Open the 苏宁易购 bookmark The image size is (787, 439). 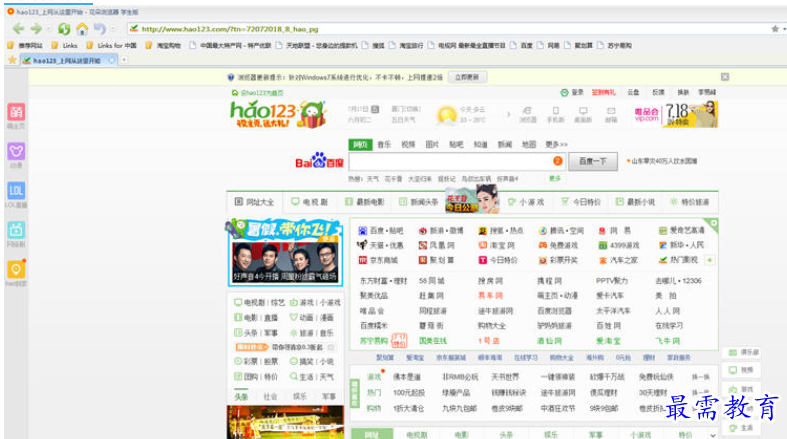coord(614,45)
